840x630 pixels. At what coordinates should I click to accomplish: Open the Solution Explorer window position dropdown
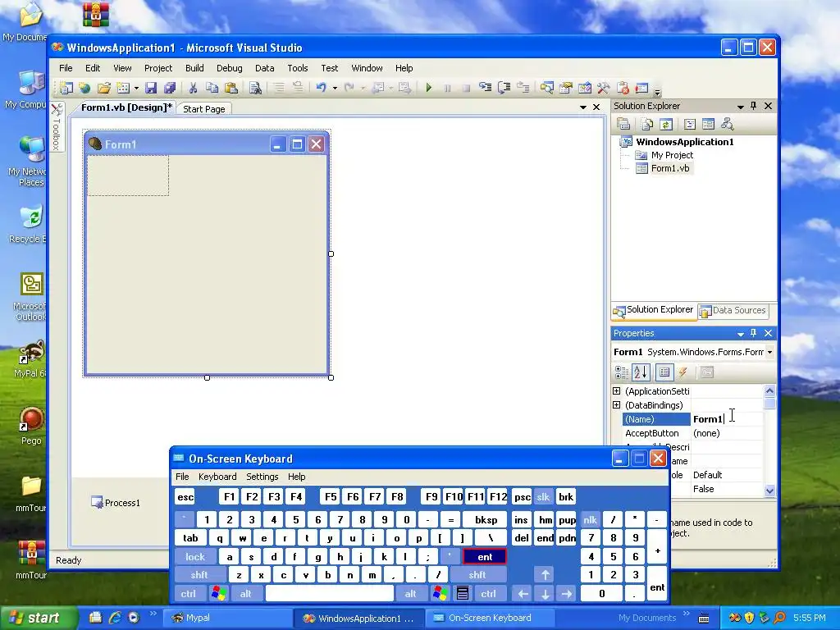point(741,106)
